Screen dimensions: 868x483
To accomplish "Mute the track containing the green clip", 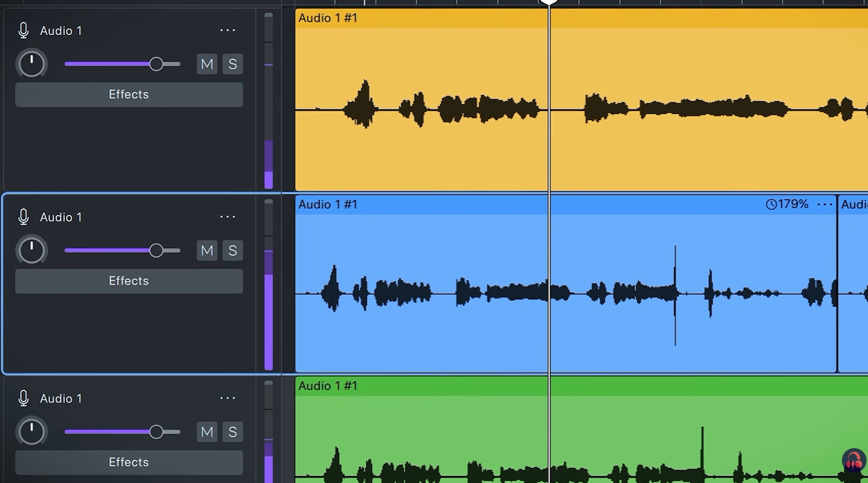I will point(207,432).
